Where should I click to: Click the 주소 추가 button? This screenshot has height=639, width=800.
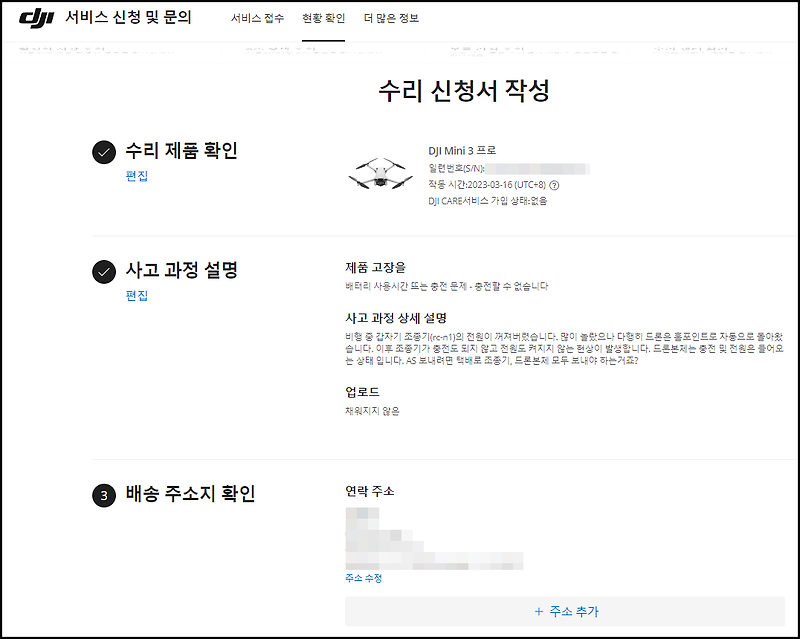point(565,611)
